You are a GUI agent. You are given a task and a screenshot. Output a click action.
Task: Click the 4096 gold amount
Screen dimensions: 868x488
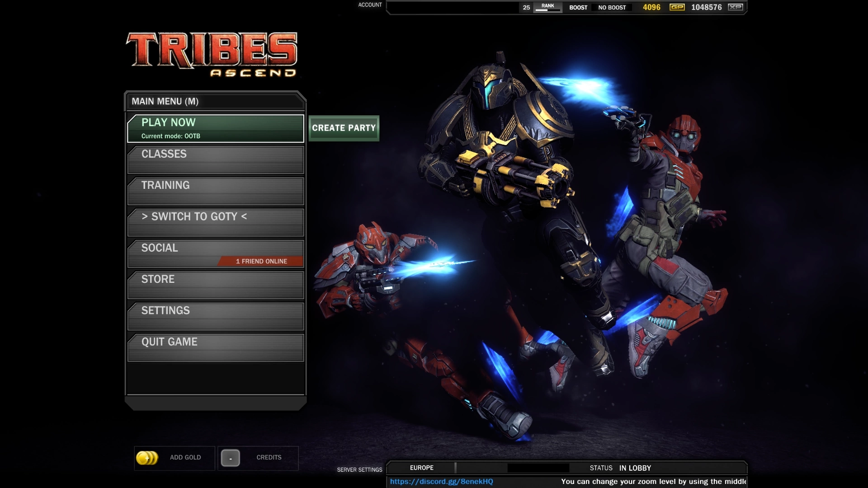[651, 7]
